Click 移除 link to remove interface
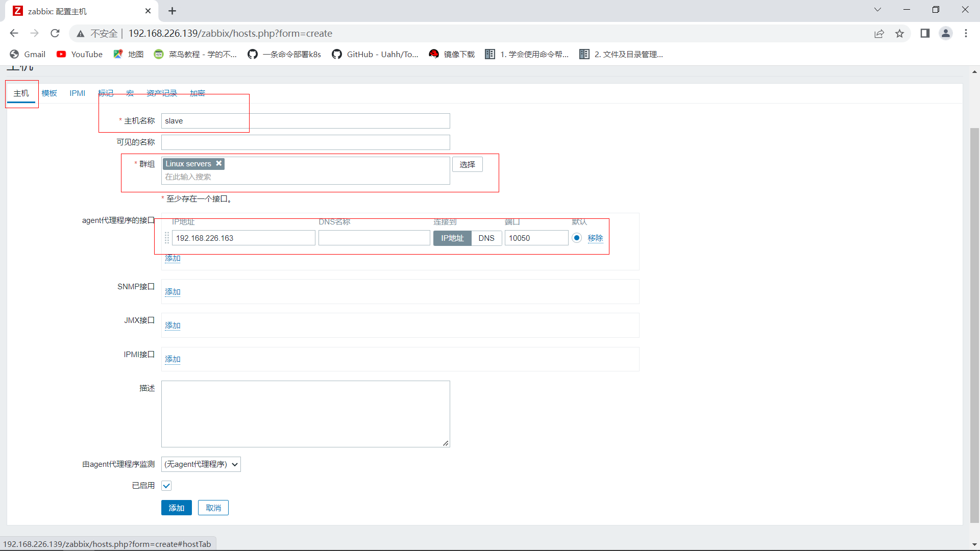 [x=595, y=238]
